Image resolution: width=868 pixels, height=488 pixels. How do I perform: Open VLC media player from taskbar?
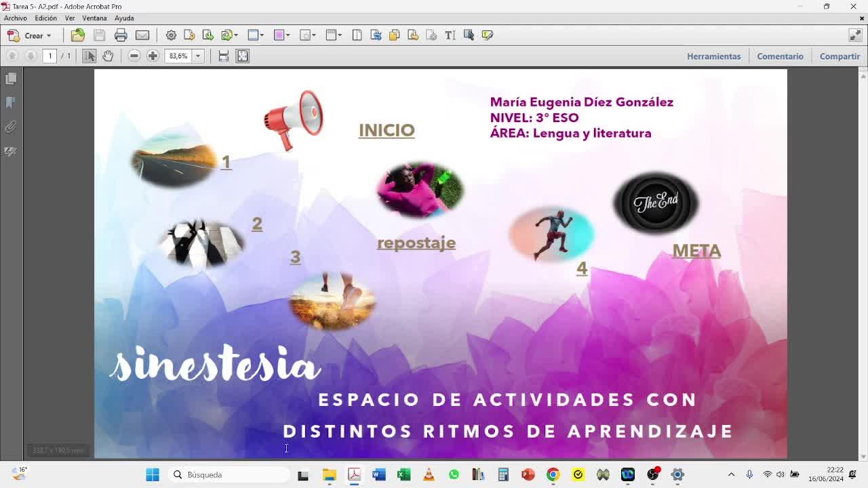pos(429,475)
